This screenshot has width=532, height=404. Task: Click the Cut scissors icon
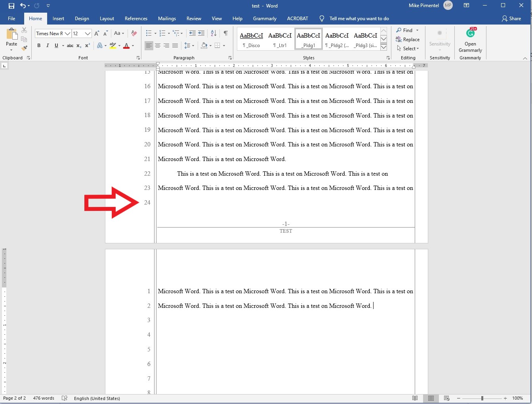24,30
